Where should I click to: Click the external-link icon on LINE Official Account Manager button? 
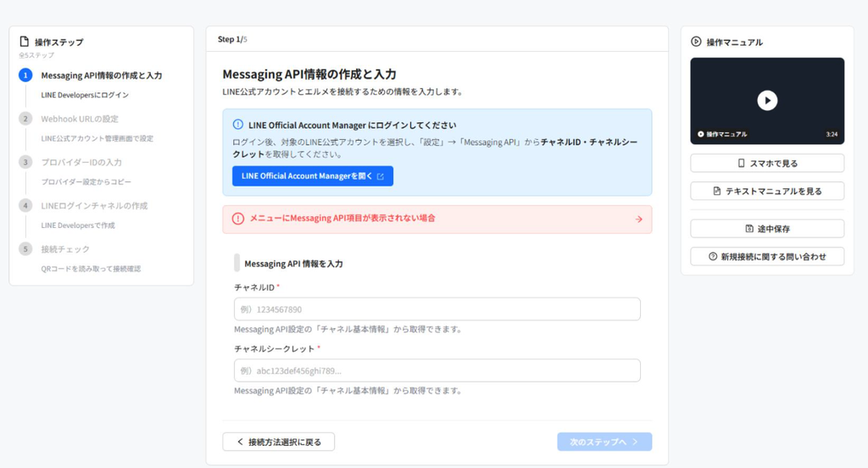click(x=381, y=176)
